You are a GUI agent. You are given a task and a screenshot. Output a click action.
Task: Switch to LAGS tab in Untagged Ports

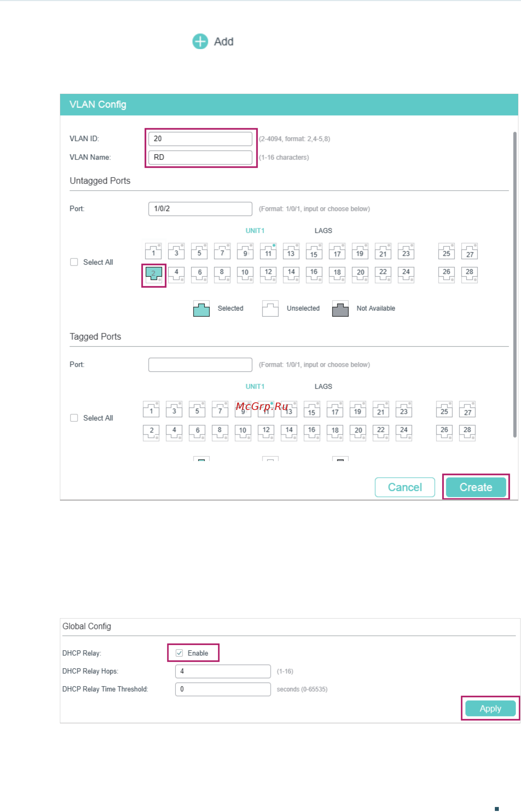pos(323,231)
